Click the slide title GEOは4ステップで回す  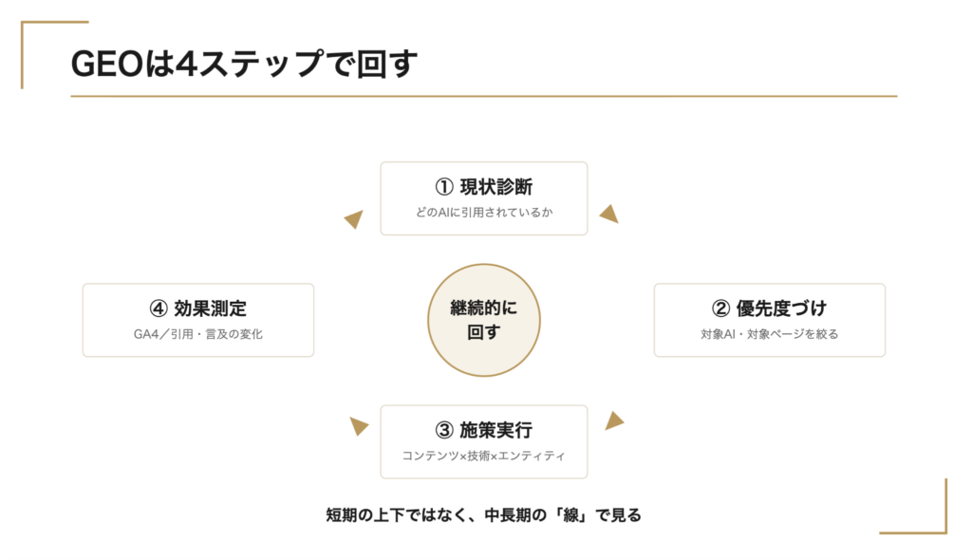tap(244, 64)
